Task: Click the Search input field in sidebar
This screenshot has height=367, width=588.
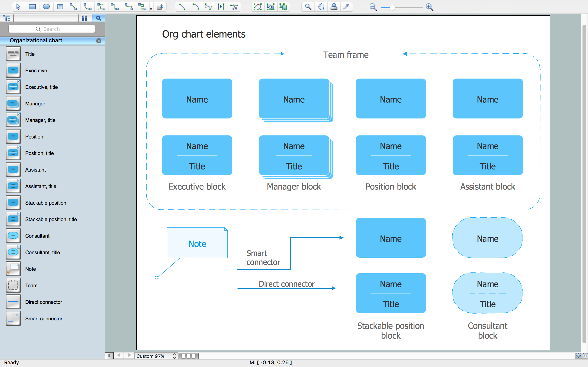Action: [x=52, y=29]
